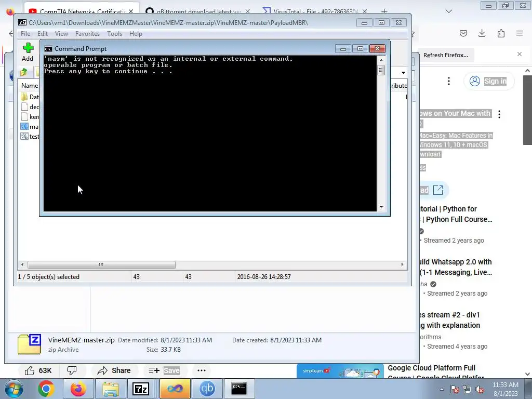The image size is (532, 399).
Task: Open Windows Explorer from the taskbar
Action: 111,389
